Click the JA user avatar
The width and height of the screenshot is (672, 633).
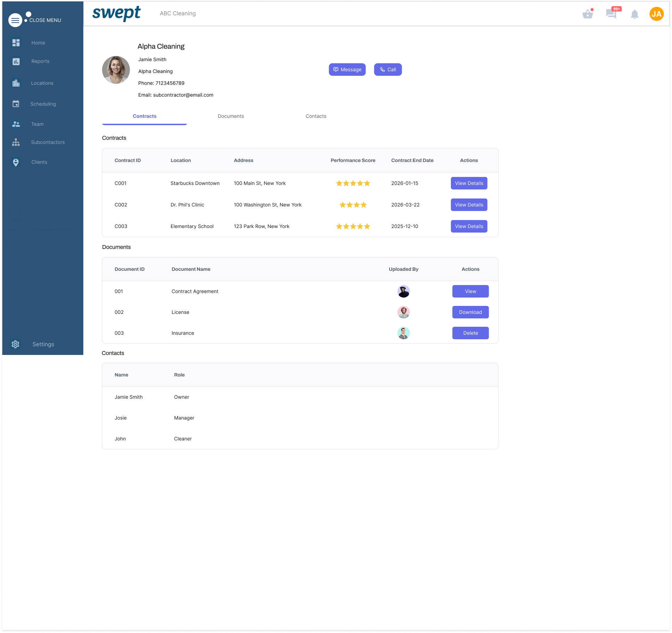coord(656,14)
